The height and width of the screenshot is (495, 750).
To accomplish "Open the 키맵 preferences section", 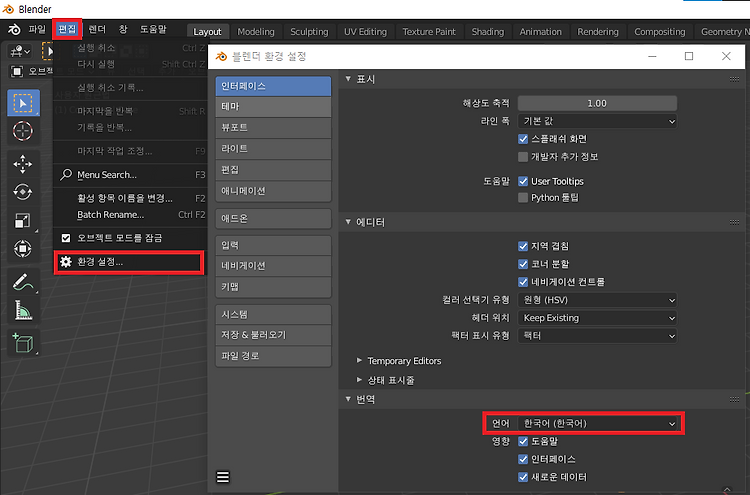I will pyautogui.click(x=273, y=287).
